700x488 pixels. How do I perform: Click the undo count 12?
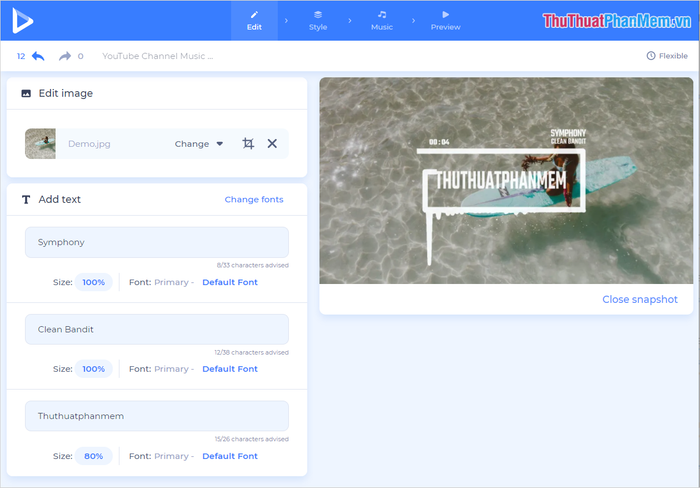point(21,56)
